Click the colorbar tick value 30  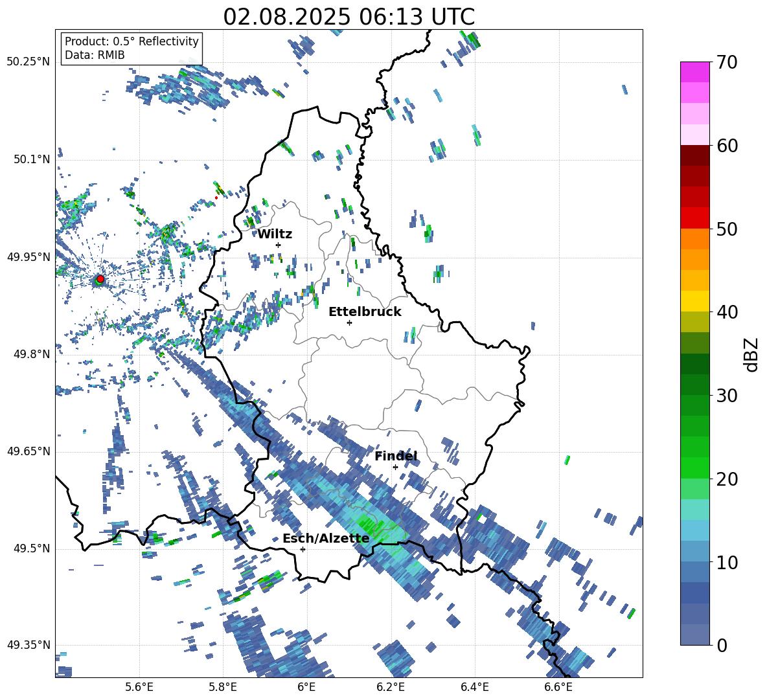click(x=727, y=395)
